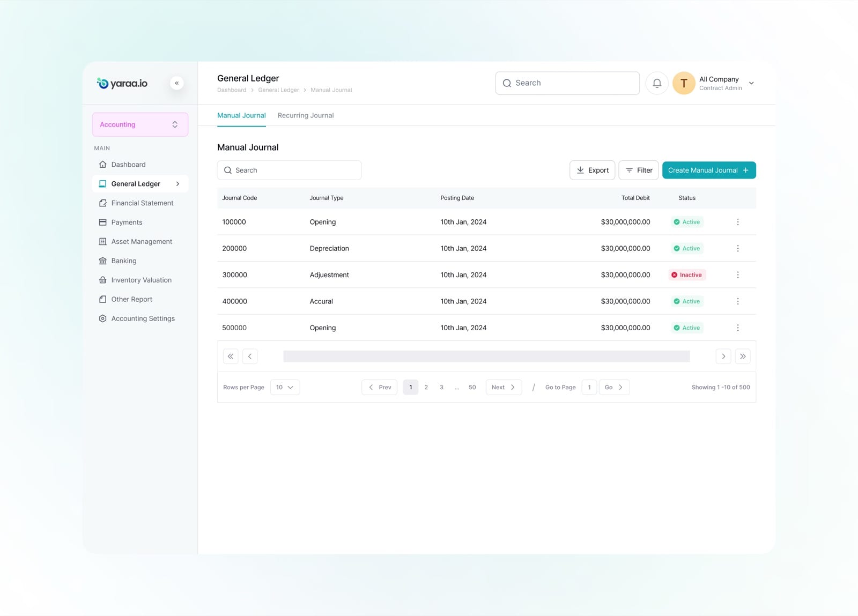Click the Go button for page jump
The image size is (858, 616).
pos(614,387)
